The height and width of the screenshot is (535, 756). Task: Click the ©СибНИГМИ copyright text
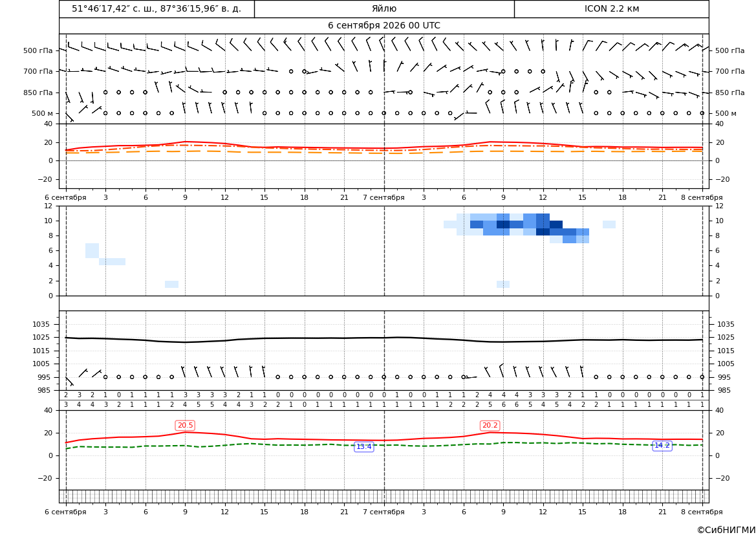coord(726,530)
